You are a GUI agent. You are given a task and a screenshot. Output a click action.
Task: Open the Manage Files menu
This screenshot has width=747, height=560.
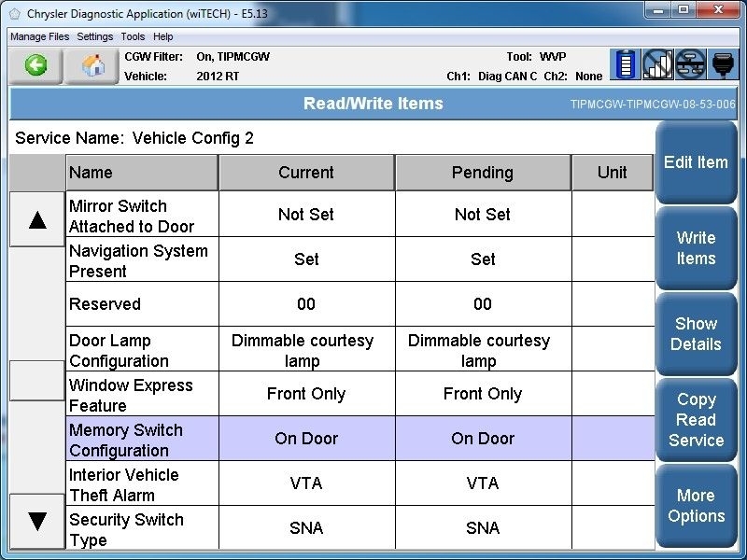coord(39,36)
